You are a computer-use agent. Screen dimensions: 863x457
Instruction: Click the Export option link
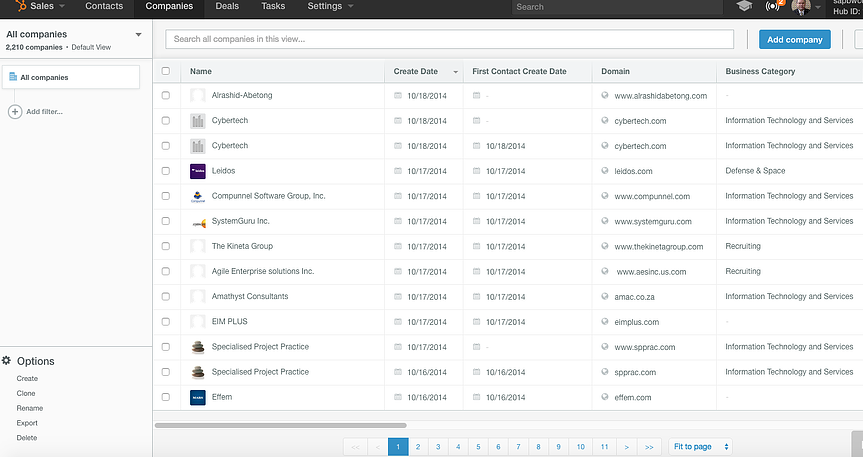(x=27, y=423)
